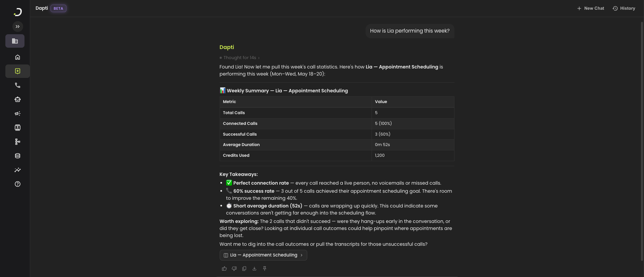
Task: Click the '5 (100%)' value cell
Action: [413, 124]
